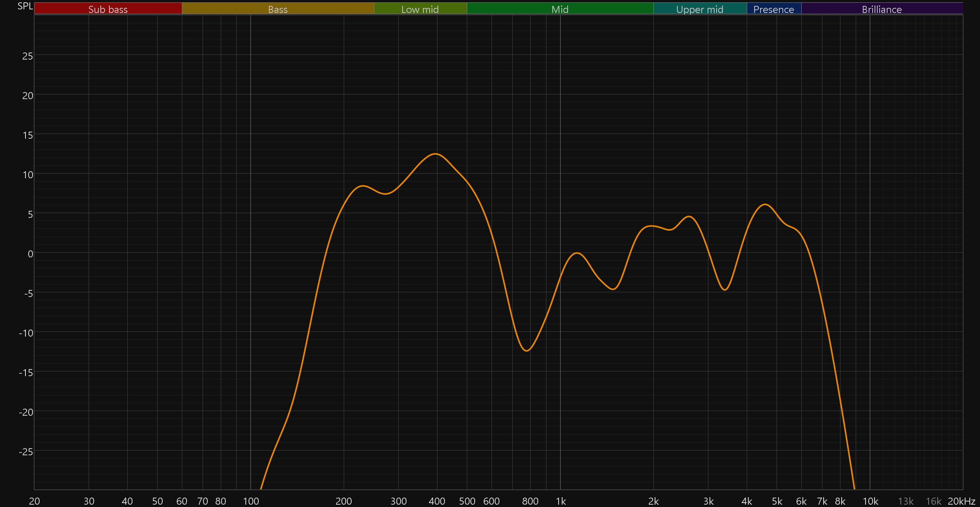This screenshot has width=980, height=507.
Task: Click the 10k frequency axis label
Action: 870,501
